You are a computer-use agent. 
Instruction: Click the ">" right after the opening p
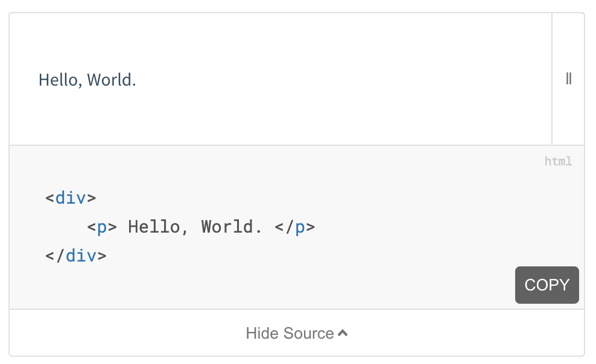pos(112,227)
